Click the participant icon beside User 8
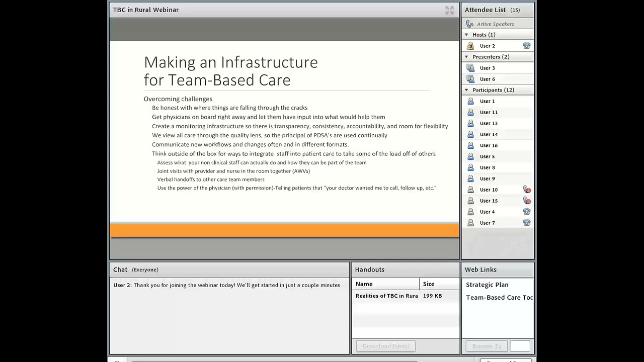This screenshot has width=644, height=362. pyautogui.click(x=470, y=167)
